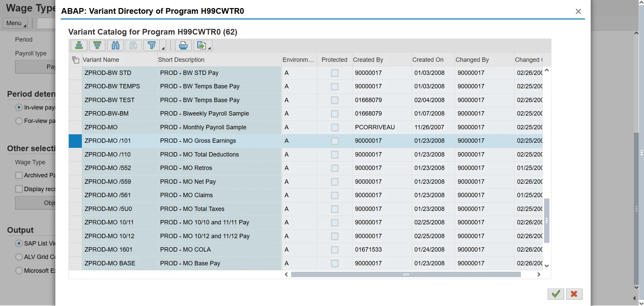Click the Sort Ascending toolbar icon
The width and height of the screenshot is (644, 306).
tap(79, 45)
